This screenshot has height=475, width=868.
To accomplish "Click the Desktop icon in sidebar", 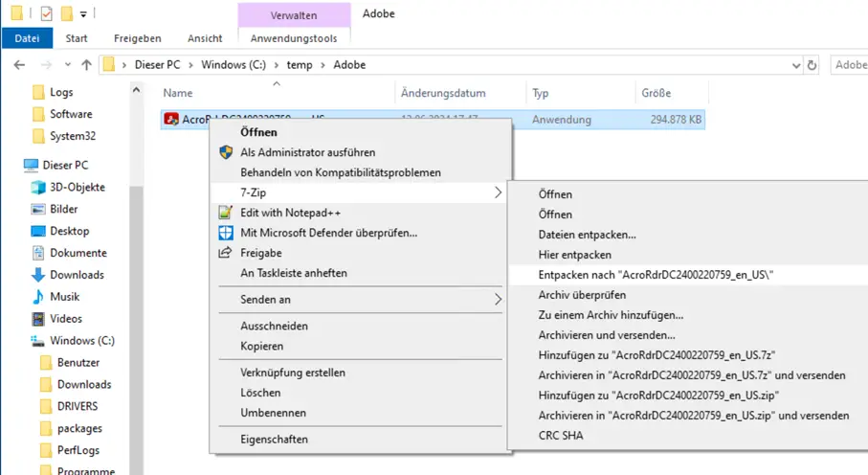I will coord(38,231).
